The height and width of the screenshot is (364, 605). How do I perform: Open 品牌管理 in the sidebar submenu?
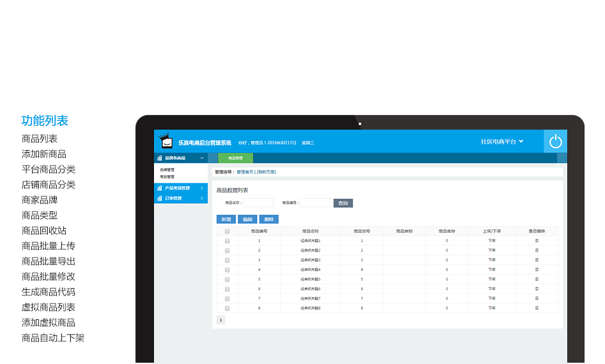pyautogui.click(x=167, y=170)
